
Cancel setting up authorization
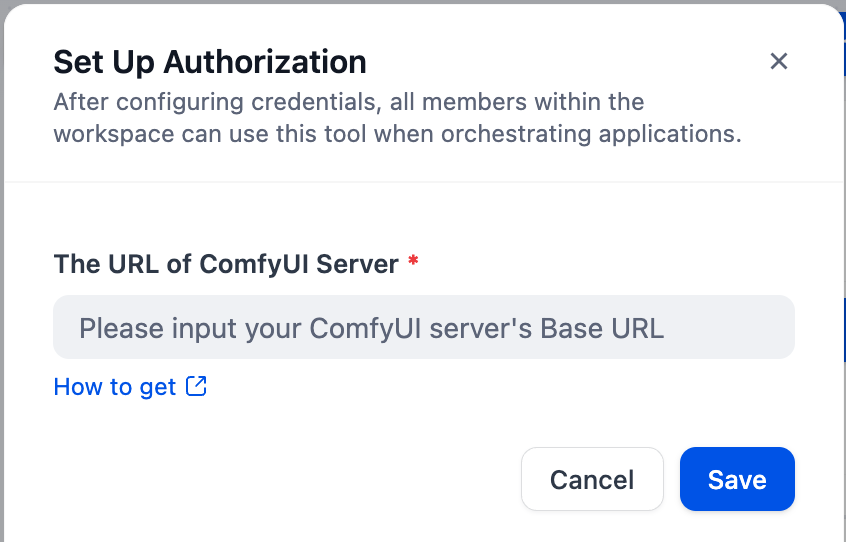point(592,479)
